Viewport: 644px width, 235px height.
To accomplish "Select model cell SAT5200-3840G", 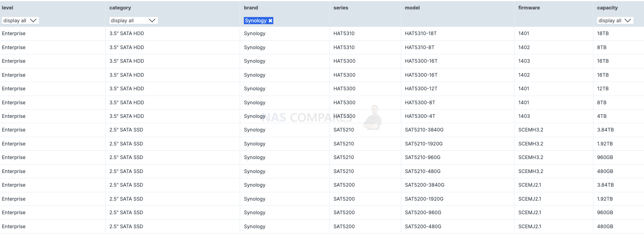I will coord(425,185).
